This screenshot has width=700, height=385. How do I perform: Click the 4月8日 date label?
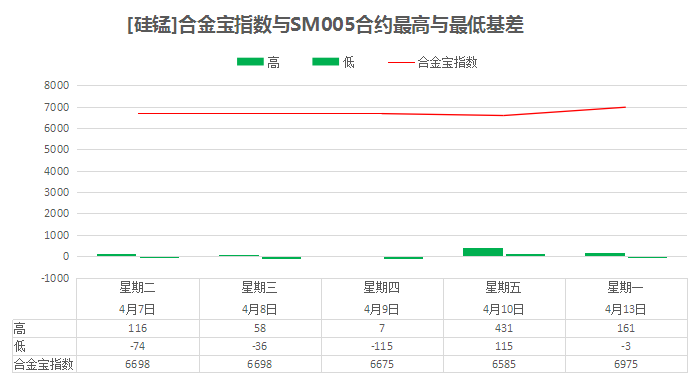click(x=259, y=309)
